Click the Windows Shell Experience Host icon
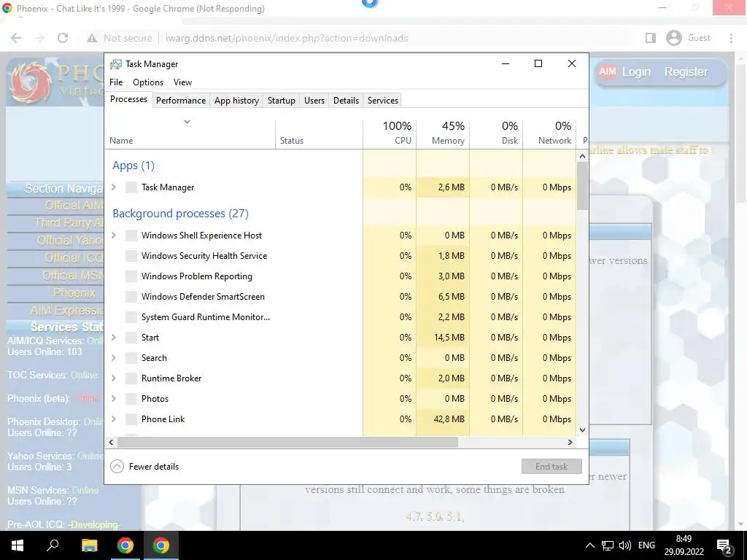This screenshot has height=560, width=747. (131, 236)
